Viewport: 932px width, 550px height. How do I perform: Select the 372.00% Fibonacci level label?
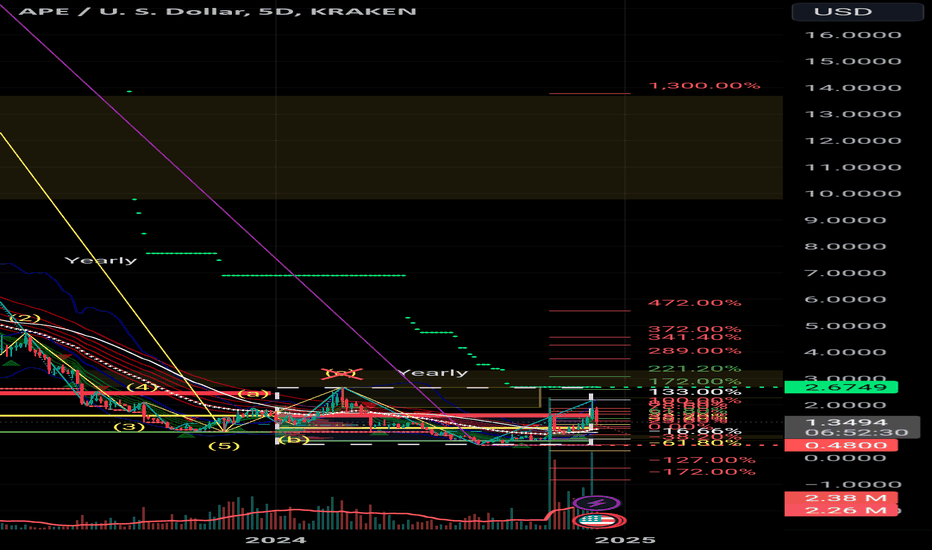click(694, 329)
